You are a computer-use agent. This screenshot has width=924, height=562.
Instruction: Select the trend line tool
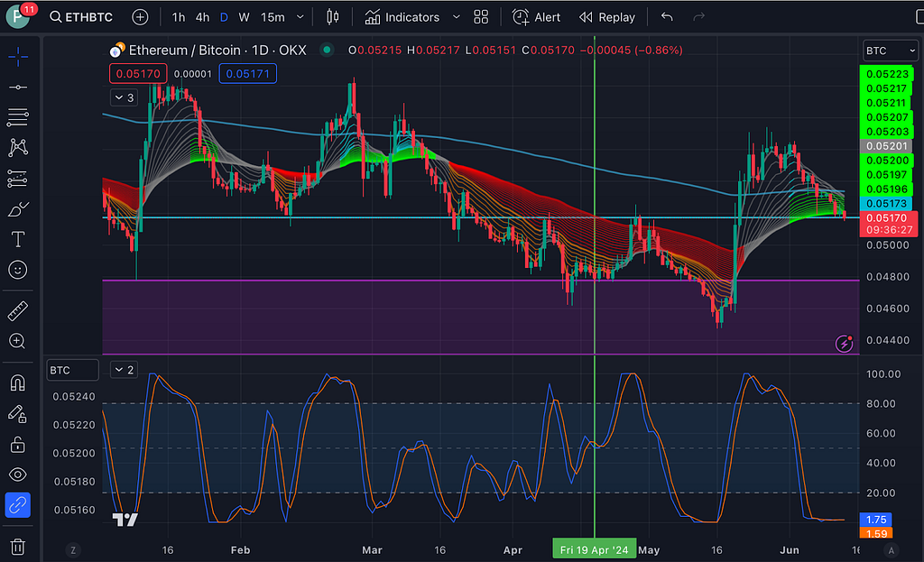(x=18, y=88)
